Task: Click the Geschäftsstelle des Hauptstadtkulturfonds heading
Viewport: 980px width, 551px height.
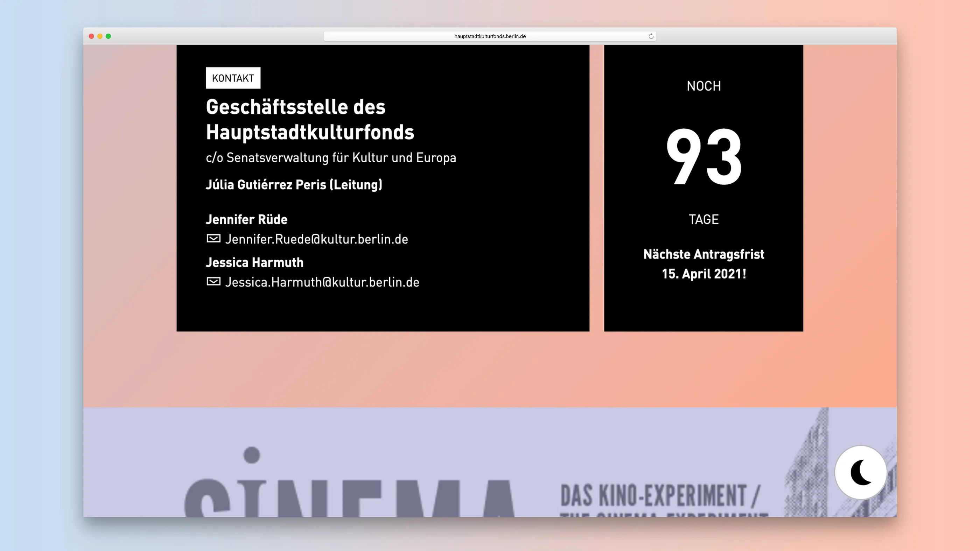Action: coord(310,119)
